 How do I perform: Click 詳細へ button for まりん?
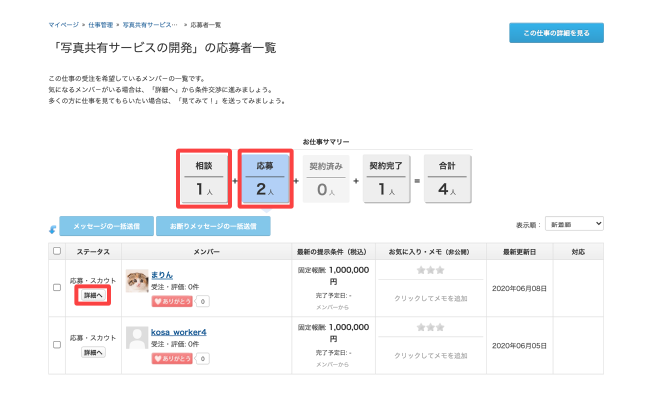point(92,297)
